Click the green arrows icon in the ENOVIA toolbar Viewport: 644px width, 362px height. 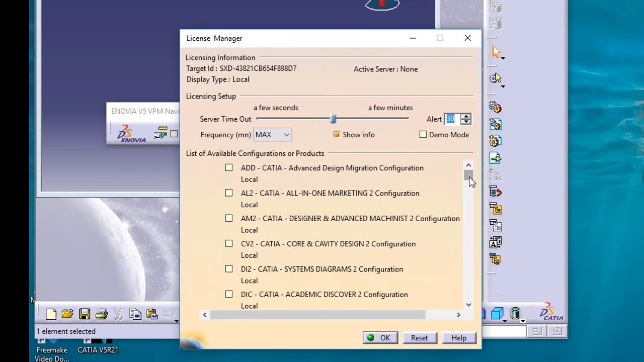point(160,134)
